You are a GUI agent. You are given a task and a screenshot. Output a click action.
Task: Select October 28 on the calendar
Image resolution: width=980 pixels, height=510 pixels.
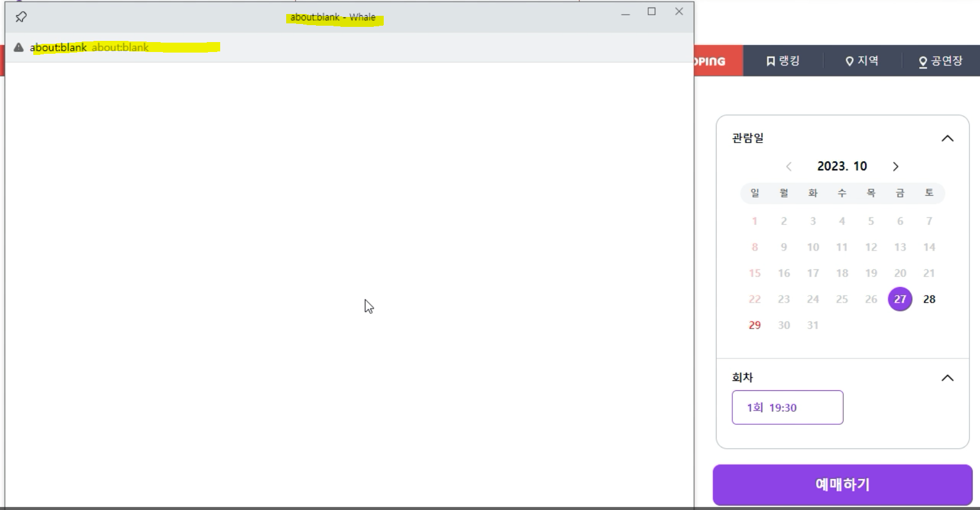coord(929,299)
